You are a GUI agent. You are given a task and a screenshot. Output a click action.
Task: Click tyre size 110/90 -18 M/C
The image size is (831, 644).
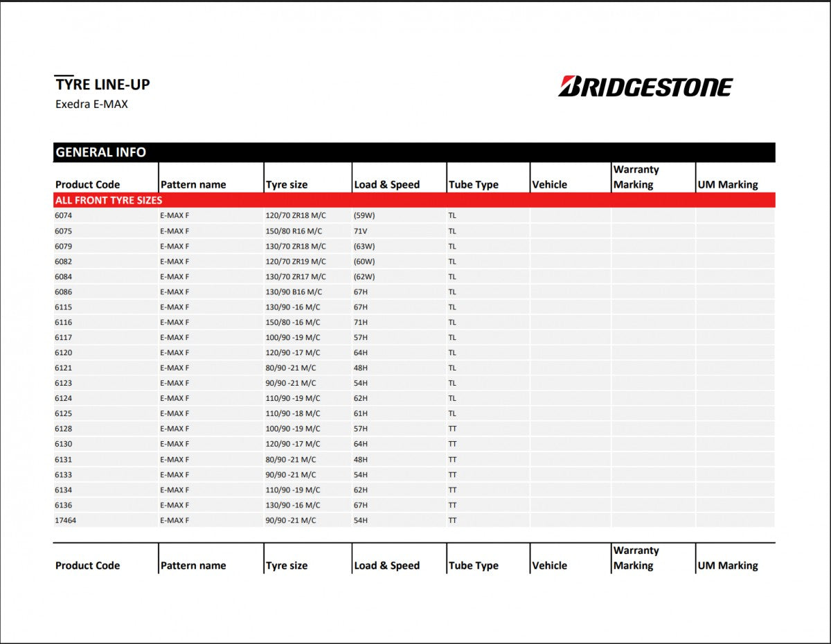coord(293,413)
